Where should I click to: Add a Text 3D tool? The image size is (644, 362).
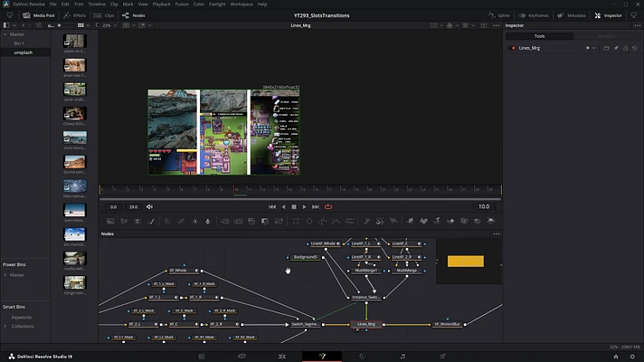click(437, 221)
